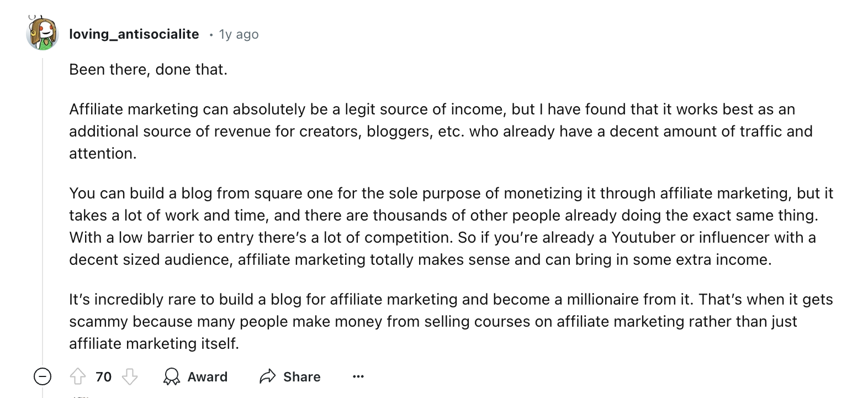Open loving_antisocialite's profile via username
The height and width of the screenshot is (398, 868).
pyautogui.click(x=134, y=34)
